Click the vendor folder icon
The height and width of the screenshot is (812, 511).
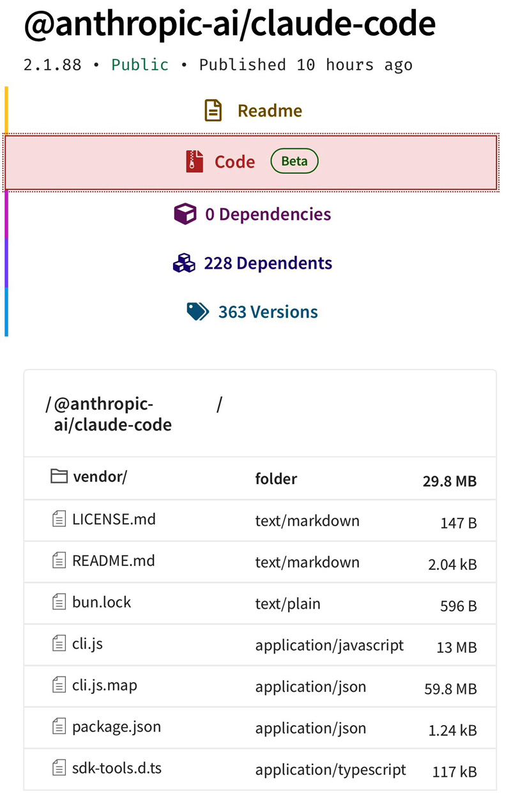click(x=59, y=476)
